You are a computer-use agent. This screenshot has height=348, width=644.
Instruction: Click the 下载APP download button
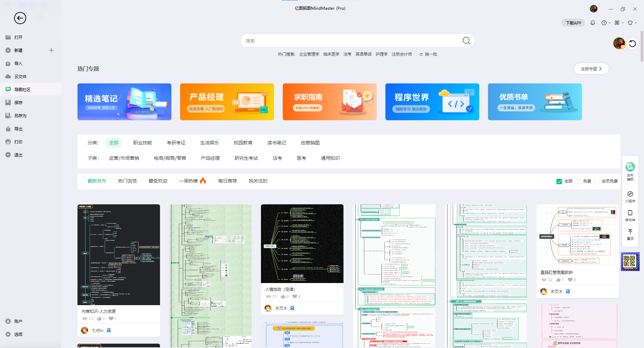573,23
